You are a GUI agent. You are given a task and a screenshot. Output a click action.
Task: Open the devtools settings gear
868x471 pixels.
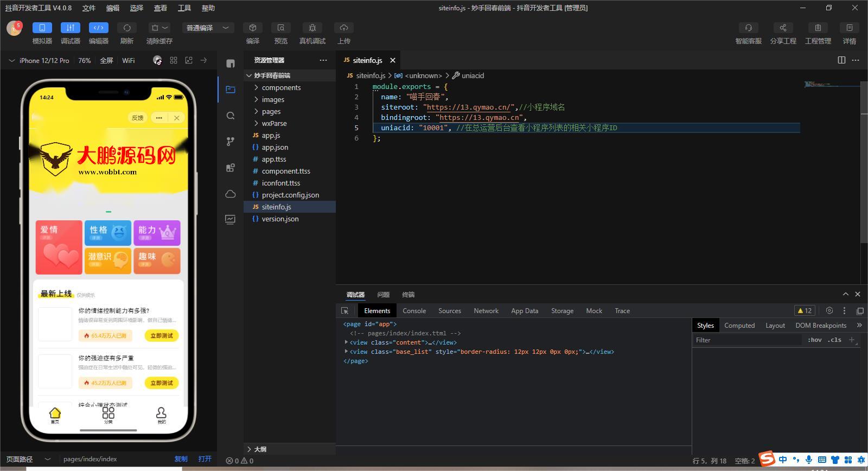(829, 311)
